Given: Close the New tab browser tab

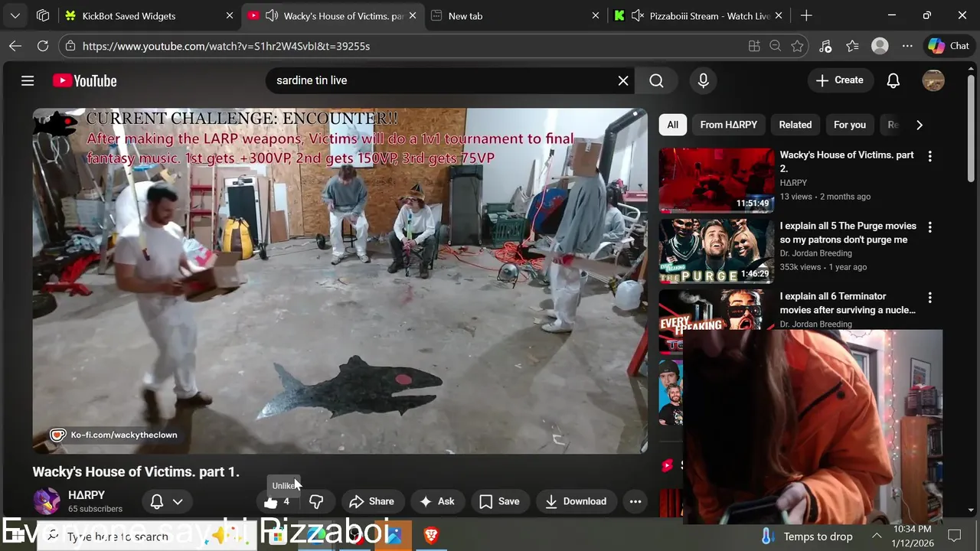Looking at the screenshot, I should [x=595, y=15].
